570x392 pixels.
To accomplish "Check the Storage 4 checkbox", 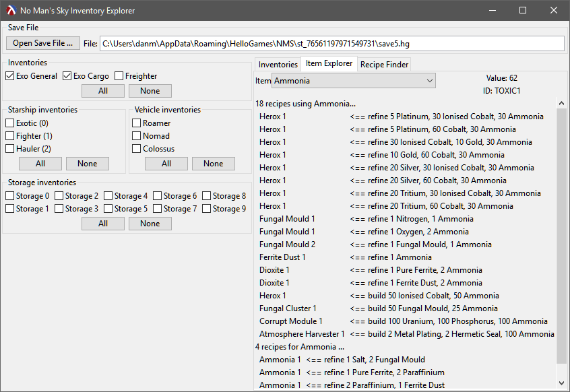I will pos(108,196).
